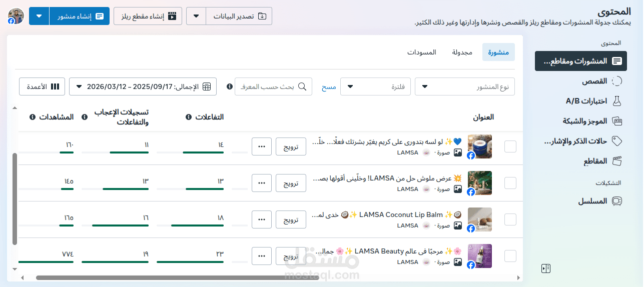The height and width of the screenshot is (287, 644).
Task: Click the info icon beside search field
Action: [230, 86]
